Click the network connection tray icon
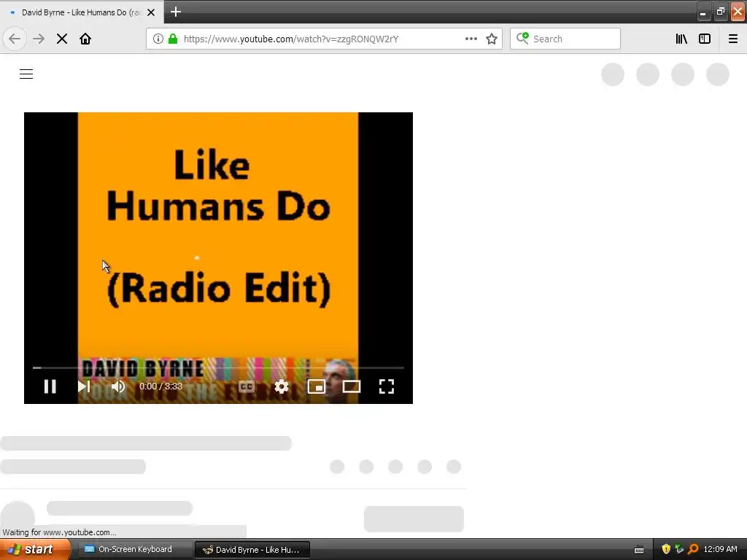747x560 pixels. pos(679,550)
